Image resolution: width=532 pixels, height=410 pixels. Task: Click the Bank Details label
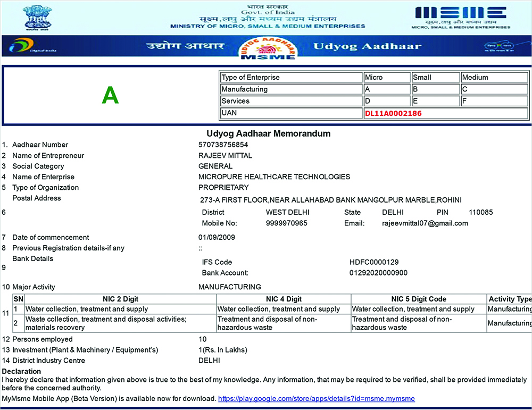coord(33,259)
